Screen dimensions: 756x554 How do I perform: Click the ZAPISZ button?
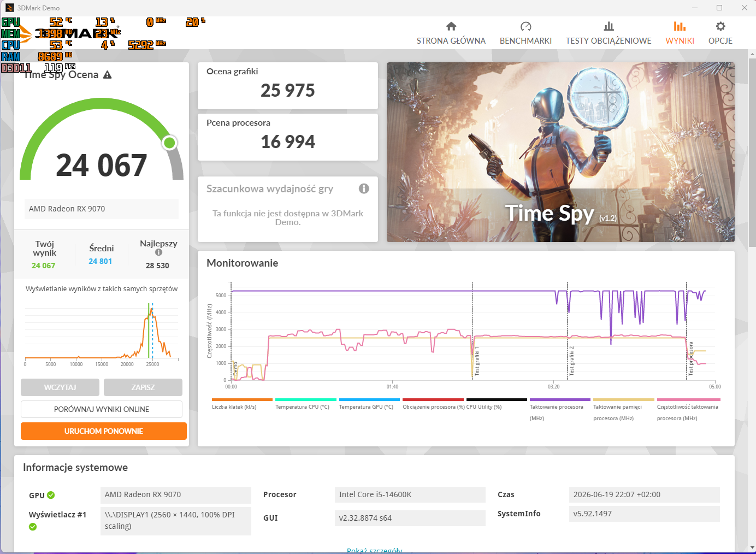click(x=143, y=387)
